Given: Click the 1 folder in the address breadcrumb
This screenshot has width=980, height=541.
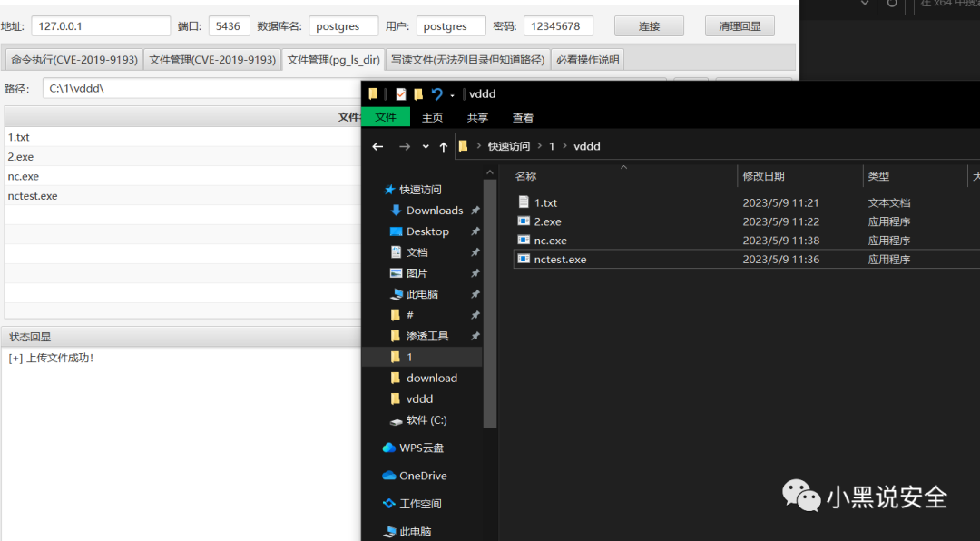Looking at the screenshot, I should (x=552, y=146).
